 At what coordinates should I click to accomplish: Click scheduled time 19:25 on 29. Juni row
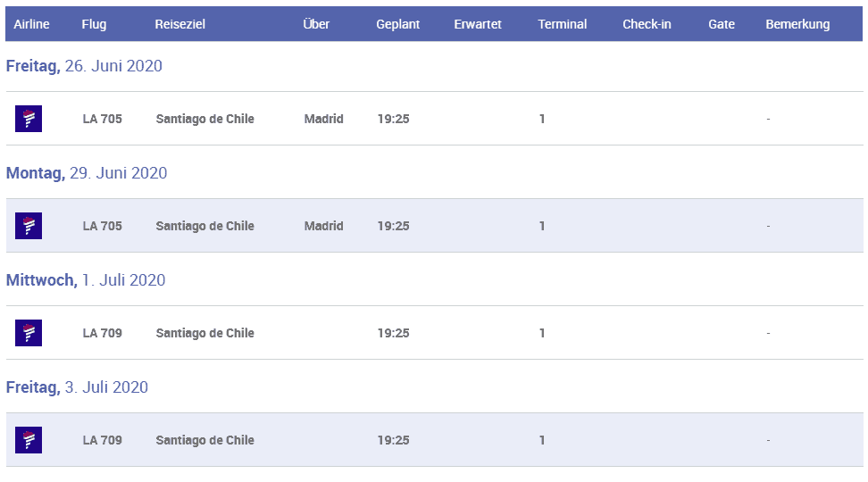click(394, 226)
